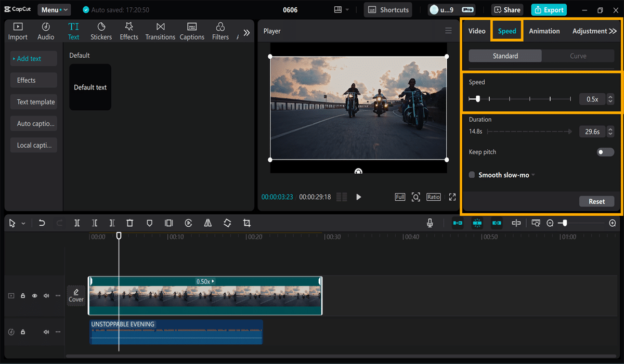
Task: Click the Delete trash icon
Action: click(x=130, y=223)
